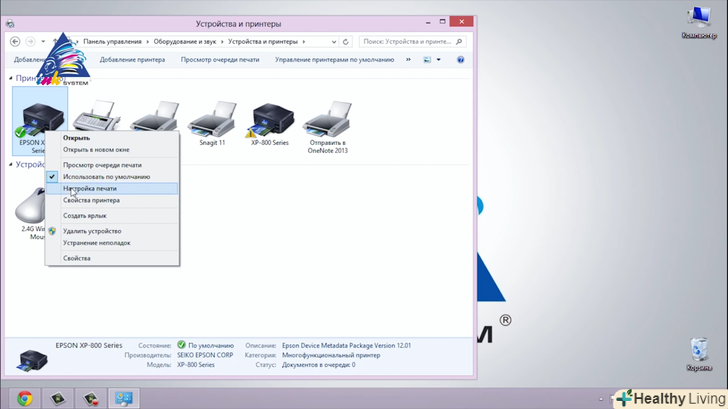Click Панель управления breadcrumb
Viewport: 728px width, 409px height.
(112, 42)
